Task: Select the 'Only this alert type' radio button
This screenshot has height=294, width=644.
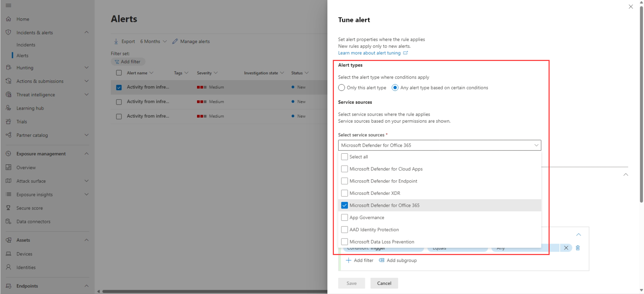Action: (341, 88)
